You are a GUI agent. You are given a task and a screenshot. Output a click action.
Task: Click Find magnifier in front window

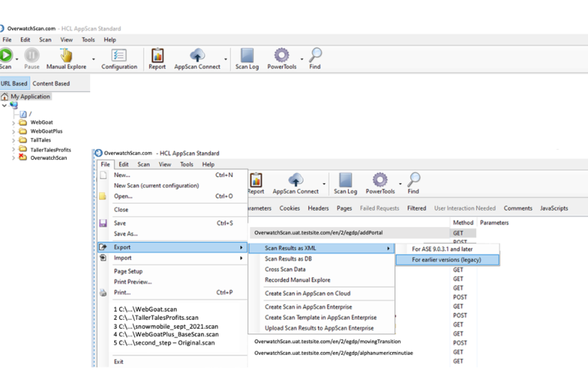point(414,180)
